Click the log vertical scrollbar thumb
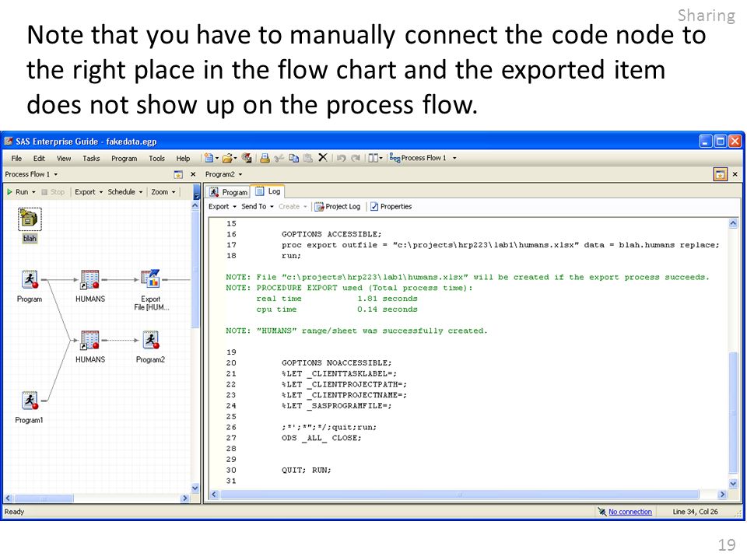This screenshot has height=560, width=747. point(733,412)
